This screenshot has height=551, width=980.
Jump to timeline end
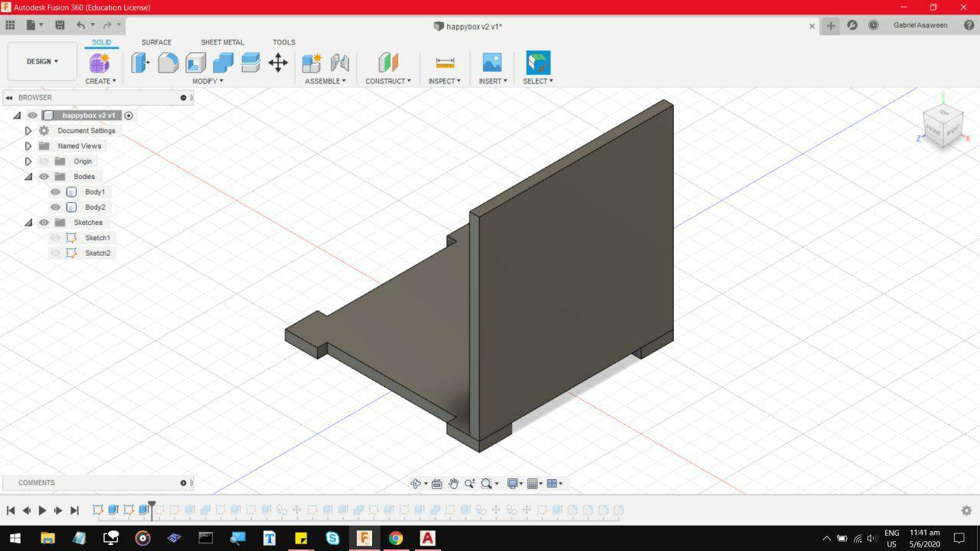(x=74, y=510)
